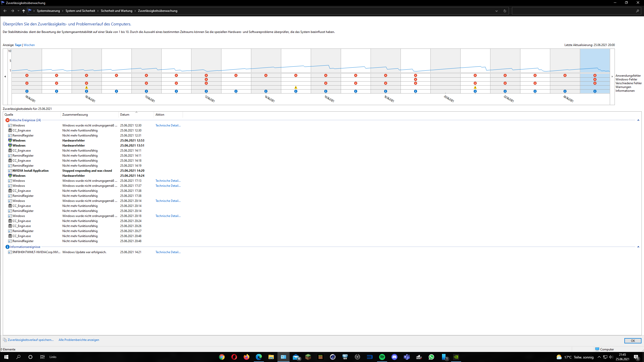The height and width of the screenshot is (362, 644).
Task: Collapse the Kritische Ereignisse group
Action: pos(638,120)
